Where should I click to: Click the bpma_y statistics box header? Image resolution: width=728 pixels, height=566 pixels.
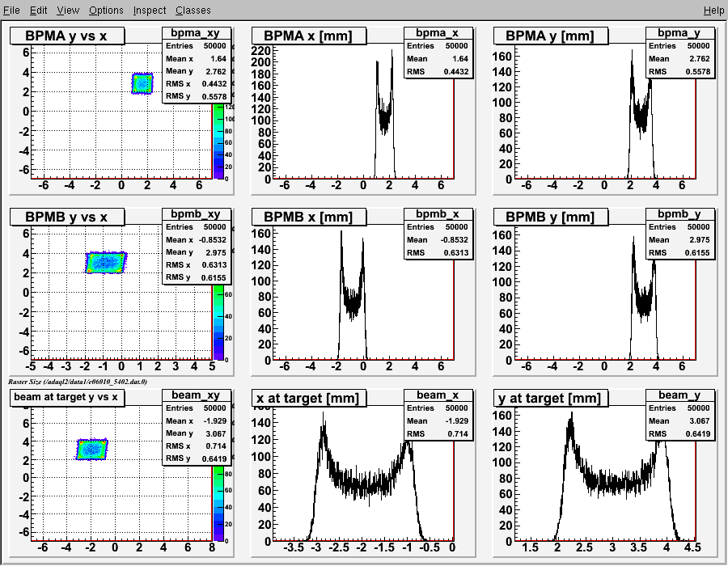point(680,33)
